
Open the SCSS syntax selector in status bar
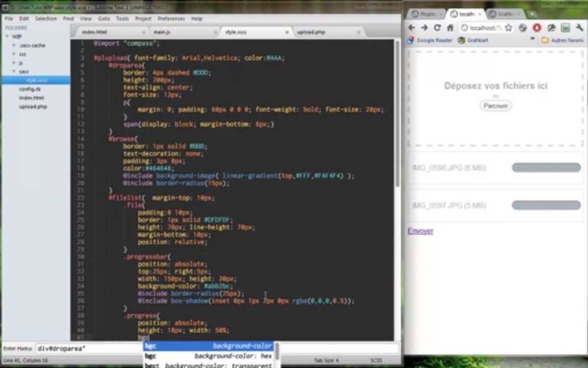pyautogui.click(x=376, y=360)
